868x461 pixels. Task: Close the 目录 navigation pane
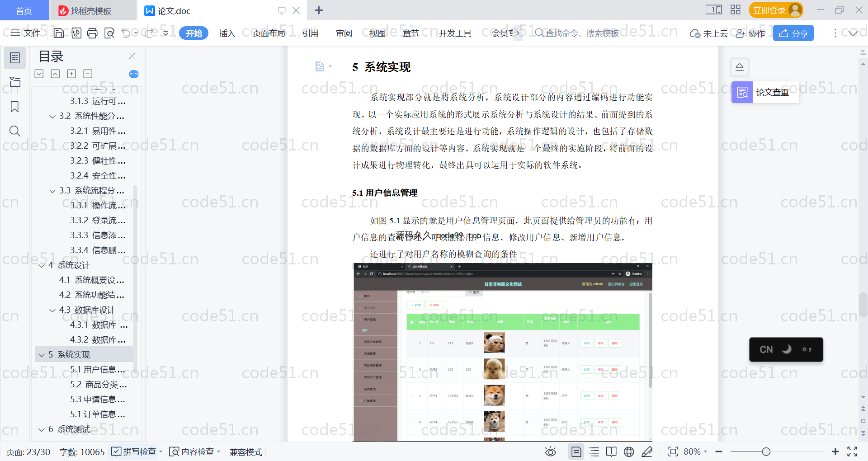(132, 56)
